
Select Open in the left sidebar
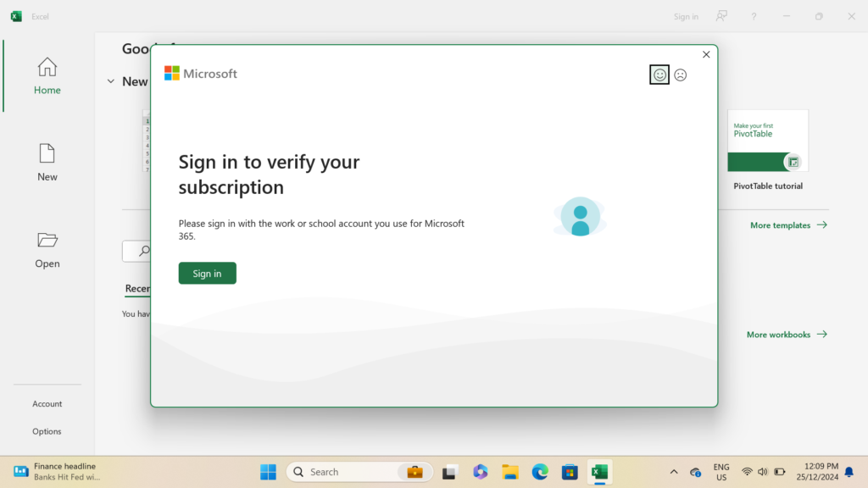47,249
